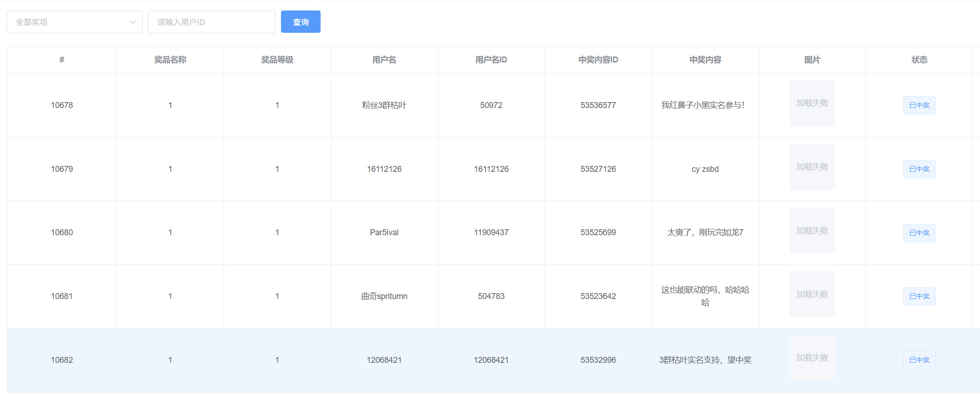Click content ID 53523642
The image size is (980, 397).
(x=598, y=296)
